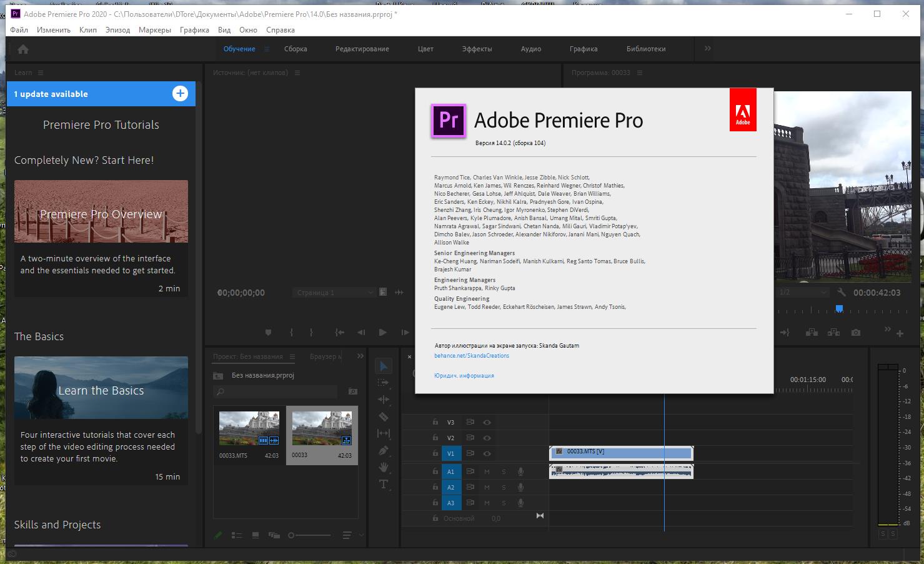Switch to Редактирование workspace
This screenshot has height=564, width=924.
tap(362, 49)
